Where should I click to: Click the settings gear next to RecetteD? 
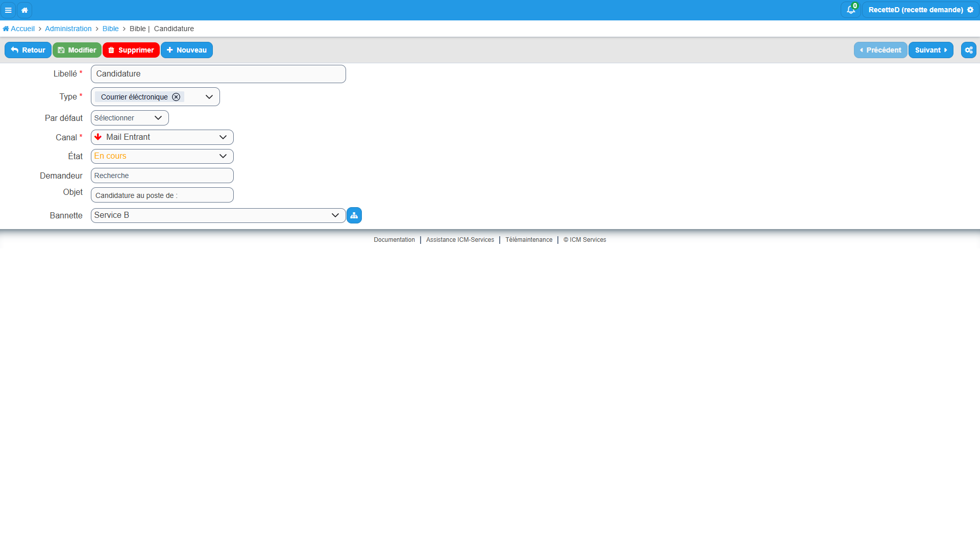970,10
